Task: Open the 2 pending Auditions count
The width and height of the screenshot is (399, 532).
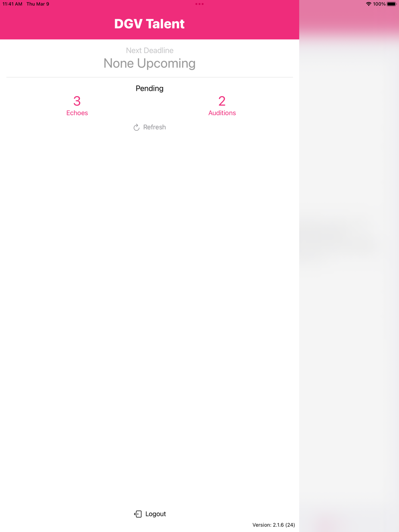Action: click(222, 101)
